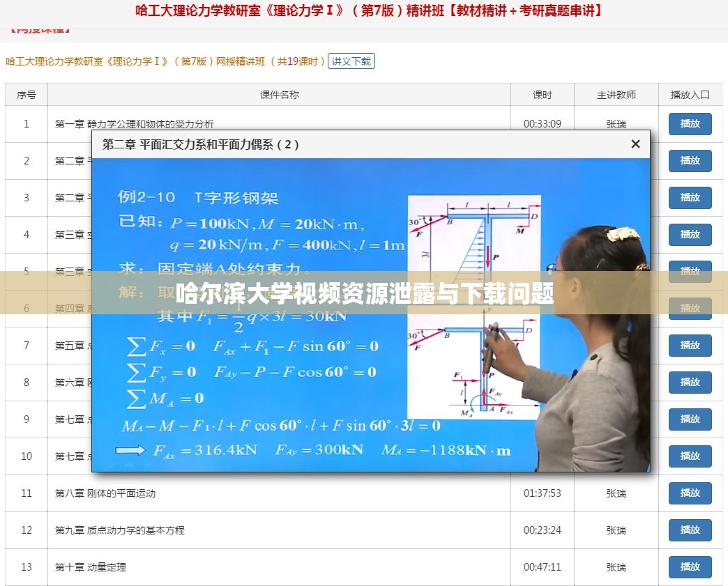Click duration 01:37:53 in row 11
728x586 pixels.
tap(543, 493)
